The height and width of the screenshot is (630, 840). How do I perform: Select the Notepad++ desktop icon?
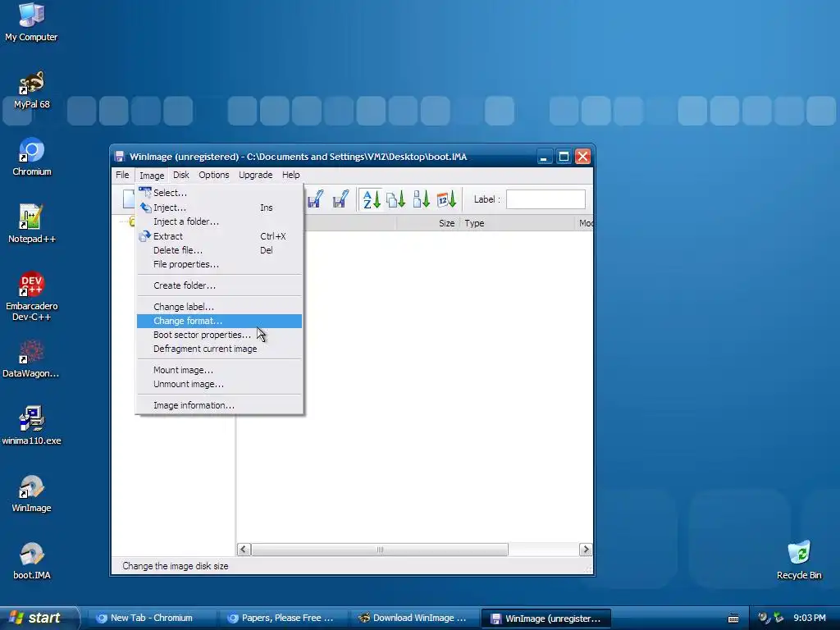31,225
